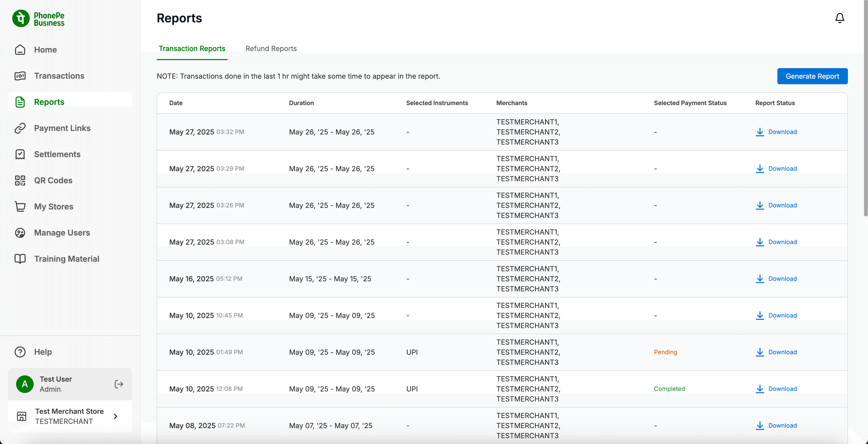Image resolution: width=868 pixels, height=444 pixels.
Task: Click the Manage Users icon
Action: (x=20, y=233)
